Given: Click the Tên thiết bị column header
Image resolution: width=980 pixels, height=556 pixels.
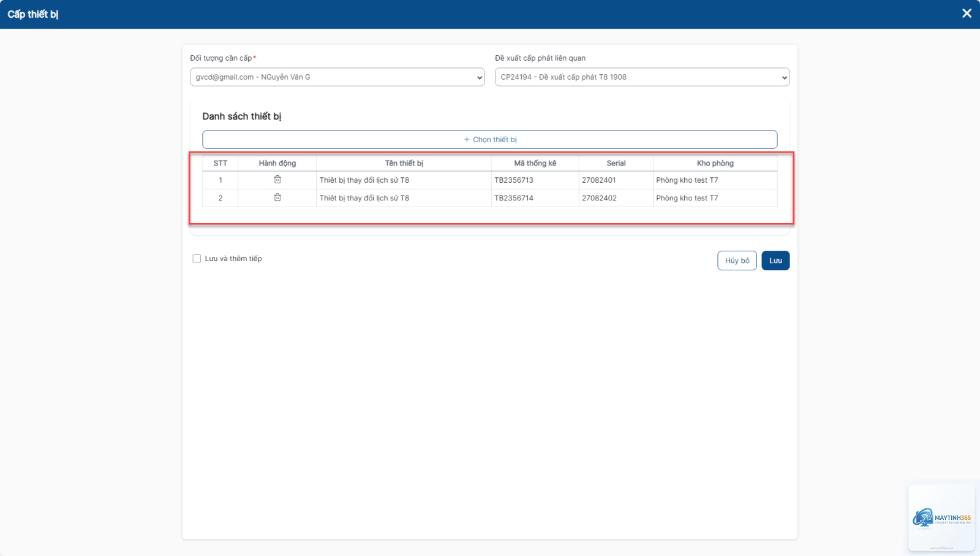Looking at the screenshot, I should pyautogui.click(x=404, y=163).
